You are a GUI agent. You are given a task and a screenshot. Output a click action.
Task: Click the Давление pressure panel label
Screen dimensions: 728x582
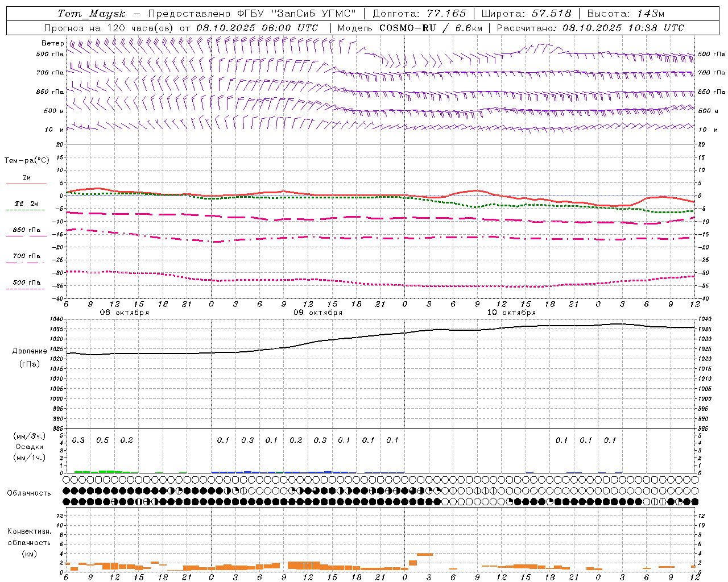click(x=30, y=351)
